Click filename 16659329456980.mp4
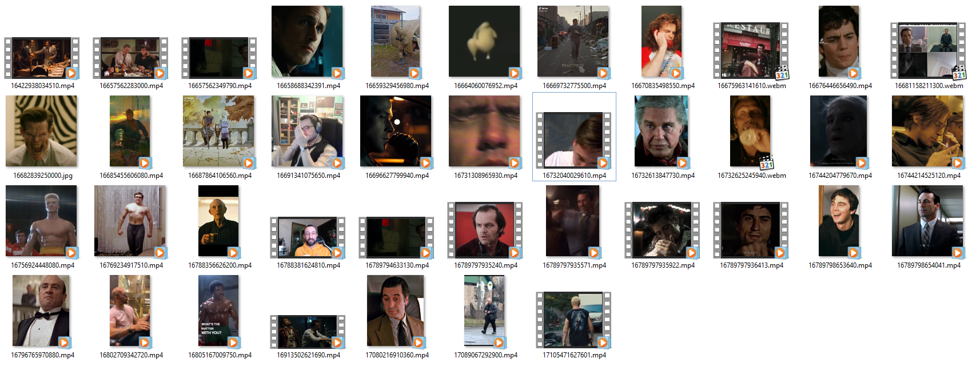Image resolution: width=980 pixels, height=366 pixels. point(397,86)
